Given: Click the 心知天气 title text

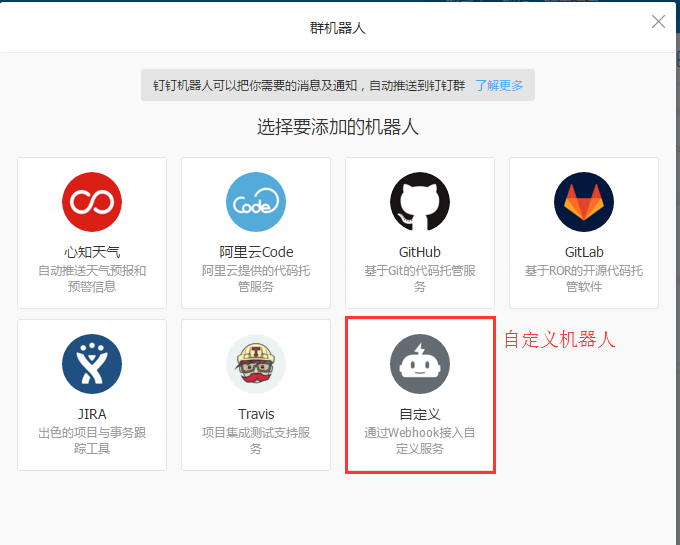Looking at the screenshot, I should click(92, 252).
